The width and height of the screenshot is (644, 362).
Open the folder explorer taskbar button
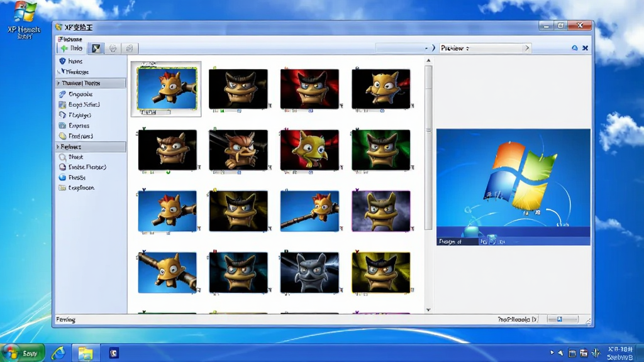coord(86,353)
